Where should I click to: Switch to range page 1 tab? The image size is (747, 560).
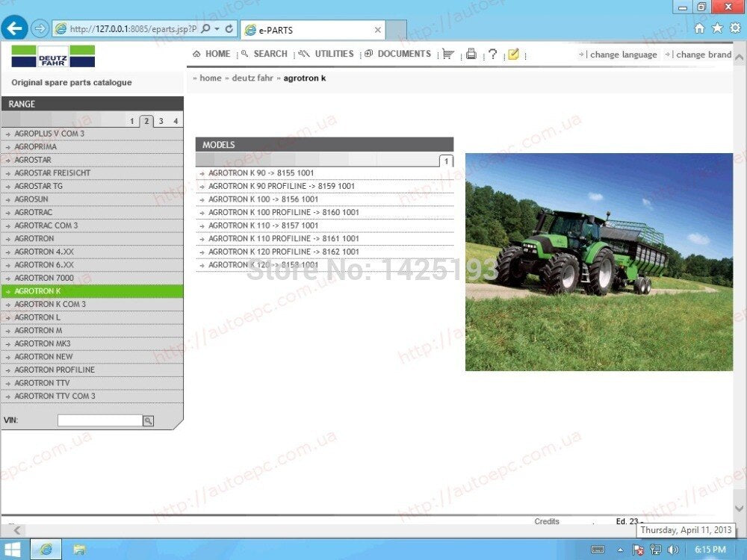132,121
